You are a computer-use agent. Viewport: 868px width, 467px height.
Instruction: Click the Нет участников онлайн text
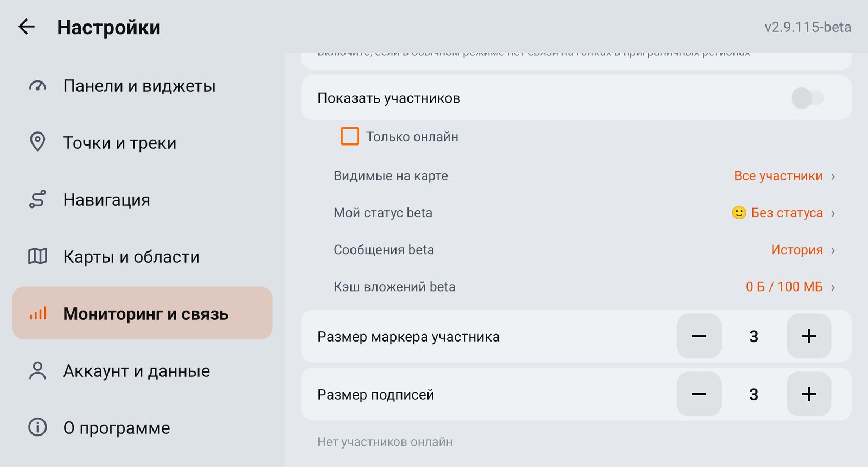(385, 442)
